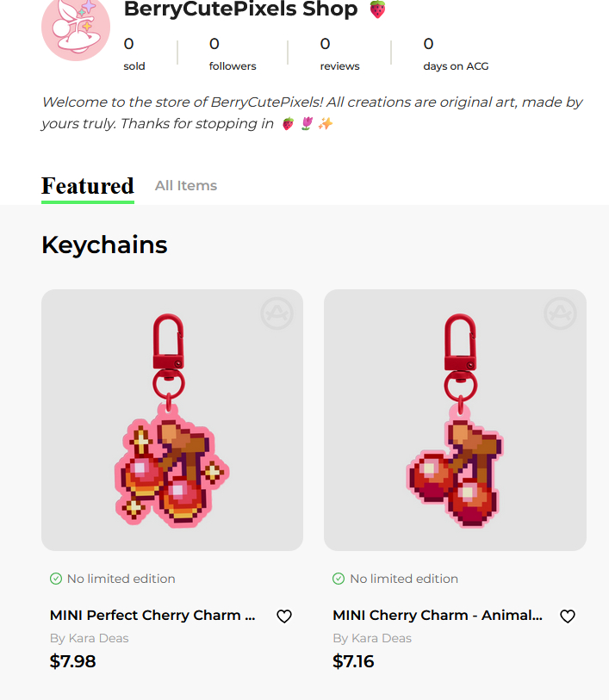The width and height of the screenshot is (609, 700).
Task: Open the MINI Perfect Cherry Charm title link
Action: [152, 616]
